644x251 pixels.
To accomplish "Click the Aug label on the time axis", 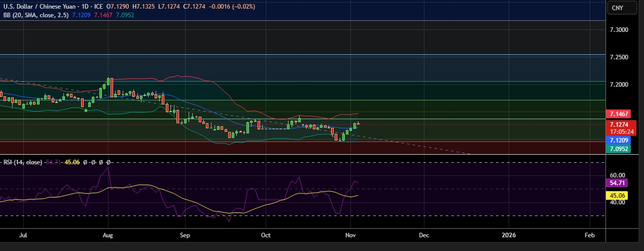I will (x=107, y=236).
